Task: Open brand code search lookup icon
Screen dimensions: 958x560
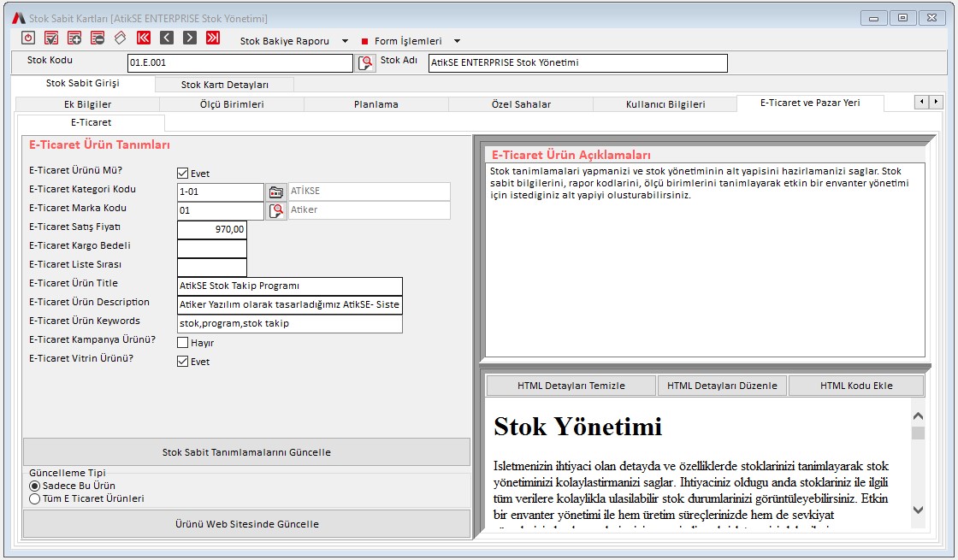Action: [x=276, y=210]
